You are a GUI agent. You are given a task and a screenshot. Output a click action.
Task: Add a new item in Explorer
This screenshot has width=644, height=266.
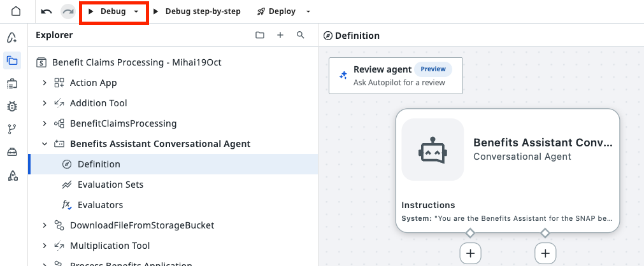(x=280, y=35)
